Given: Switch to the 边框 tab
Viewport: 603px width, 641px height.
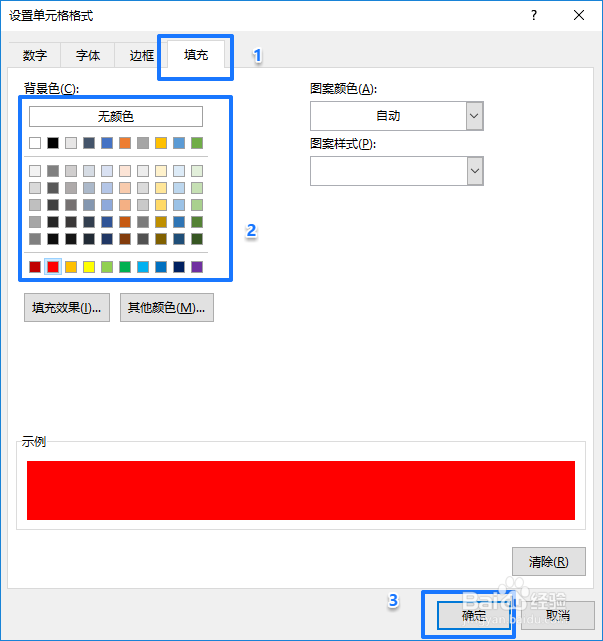Looking at the screenshot, I should [x=141, y=55].
